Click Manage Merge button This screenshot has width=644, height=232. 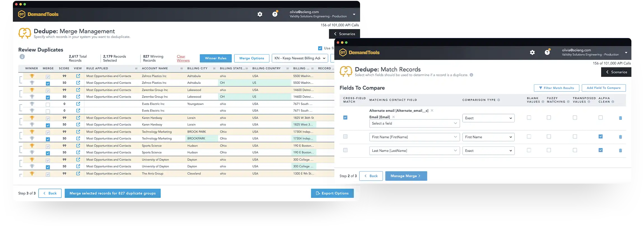pos(406,176)
